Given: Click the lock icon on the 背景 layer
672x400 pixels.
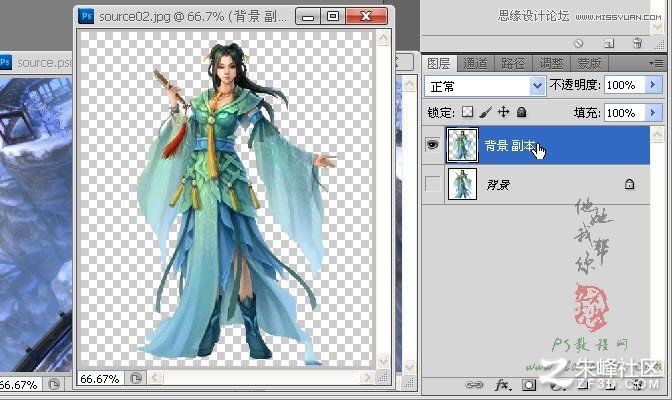Looking at the screenshot, I should (x=629, y=184).
